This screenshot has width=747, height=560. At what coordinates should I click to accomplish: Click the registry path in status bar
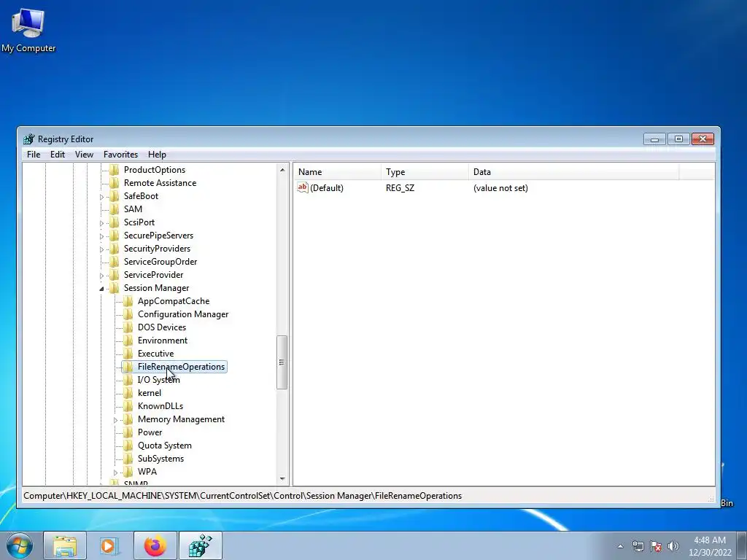[x=242, y=496]
